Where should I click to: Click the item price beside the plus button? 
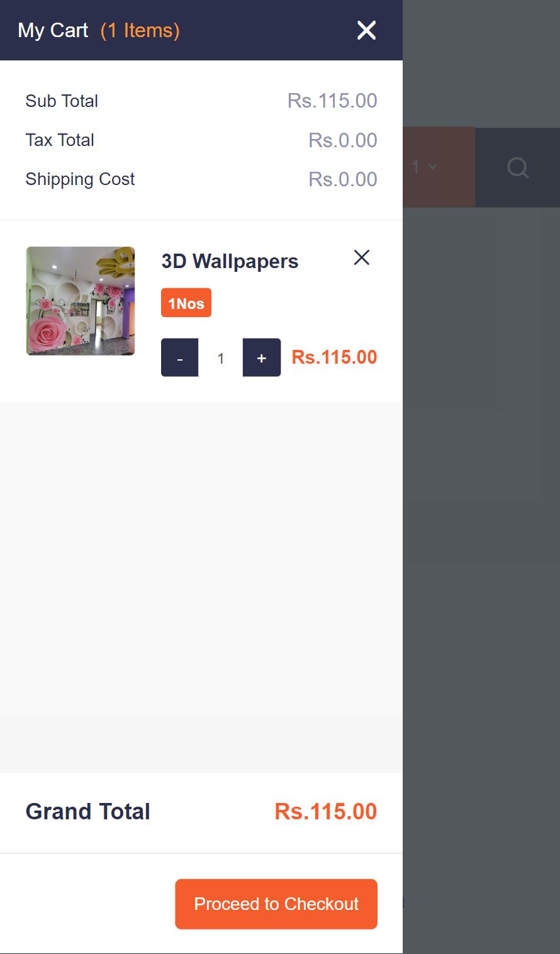click(x=335, y=357)
